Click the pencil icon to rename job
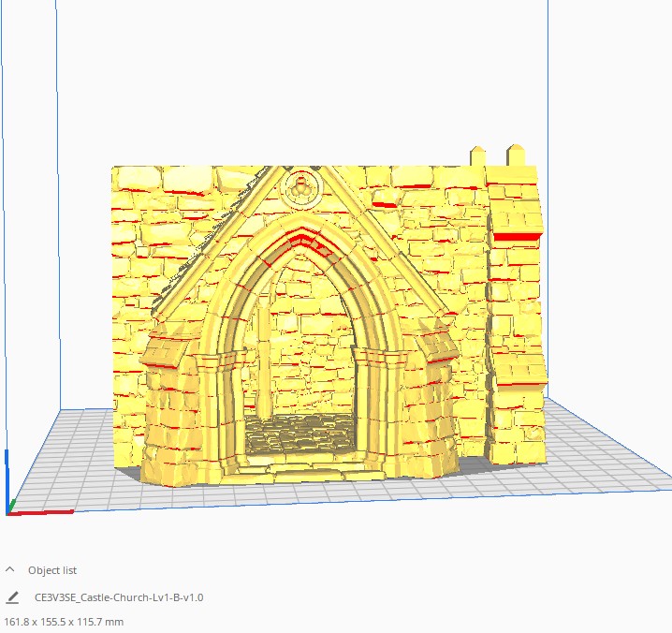The width and height of the screenshot is (672, 633). [12, 596]
